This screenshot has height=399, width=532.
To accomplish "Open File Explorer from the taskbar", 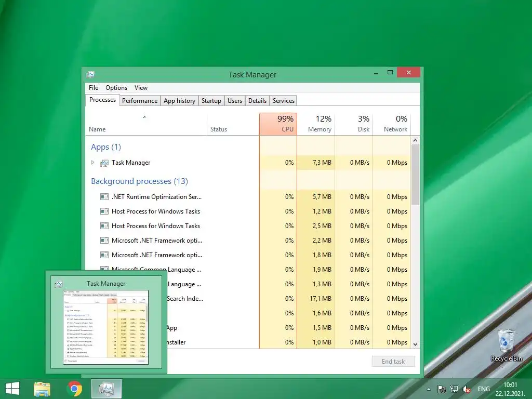I will pos(42,389).
